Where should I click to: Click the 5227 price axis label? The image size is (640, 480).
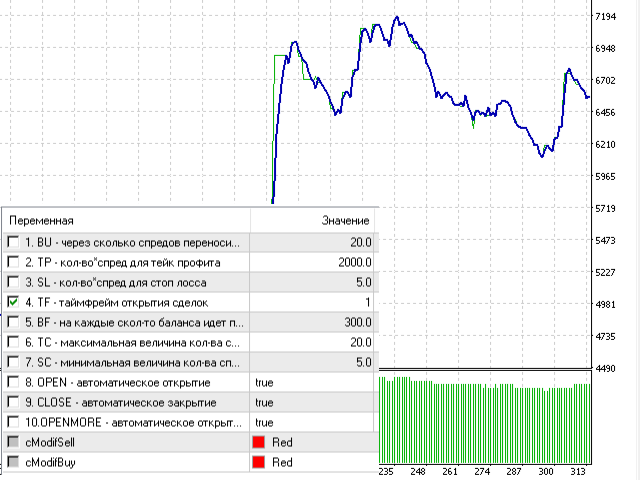pos(605,272)
